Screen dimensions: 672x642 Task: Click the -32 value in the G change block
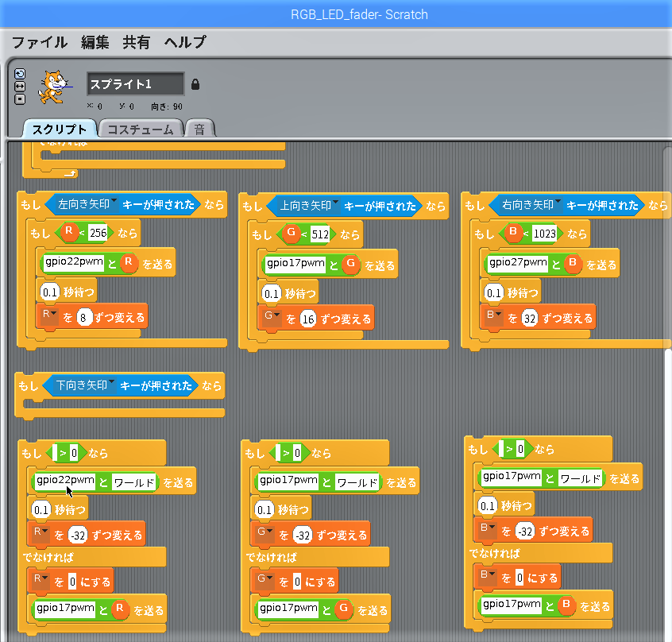[x=303, y=536]
